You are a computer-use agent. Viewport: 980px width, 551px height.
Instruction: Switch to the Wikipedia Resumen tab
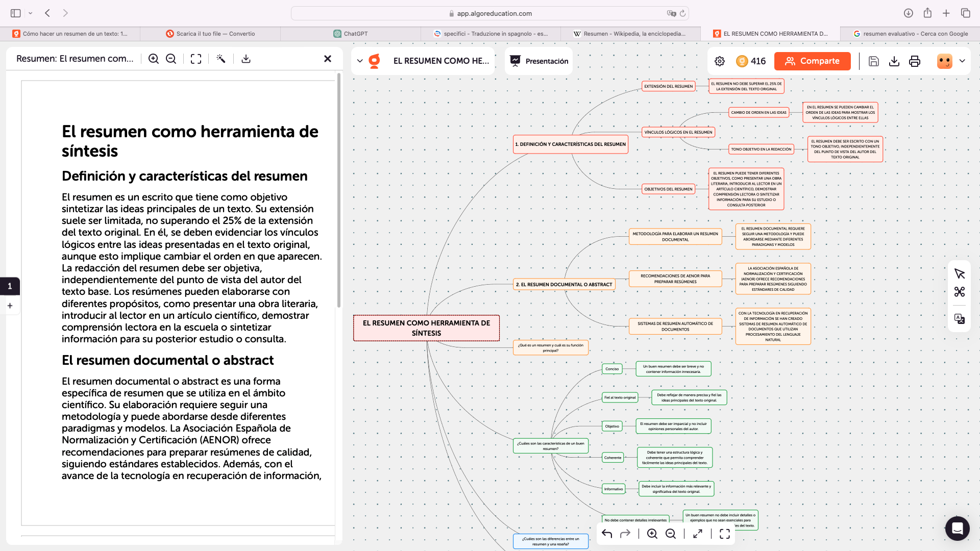click(633, 34)
